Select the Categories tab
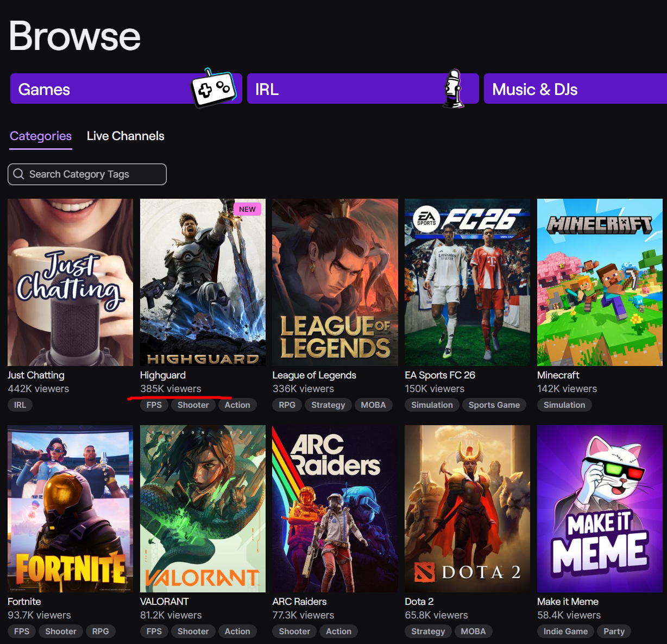 pos(41,136)
